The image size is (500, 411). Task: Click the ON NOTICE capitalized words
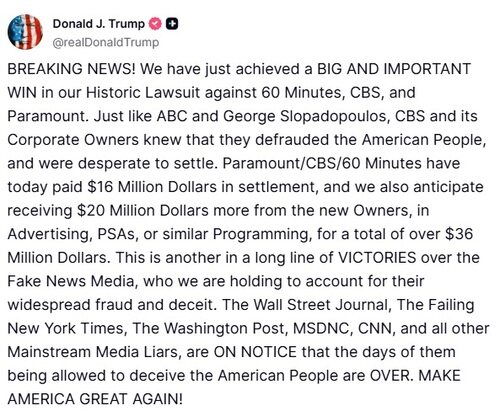(x=255, y=352)
